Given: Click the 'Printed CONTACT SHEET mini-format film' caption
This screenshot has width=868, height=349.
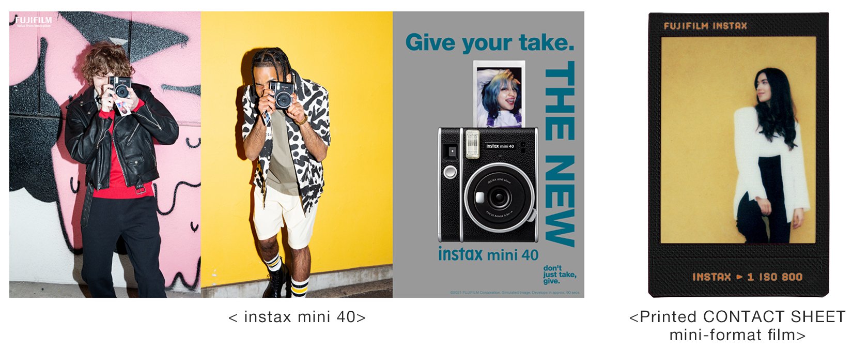Looking at the screenshot, I should tap(737, 326).
